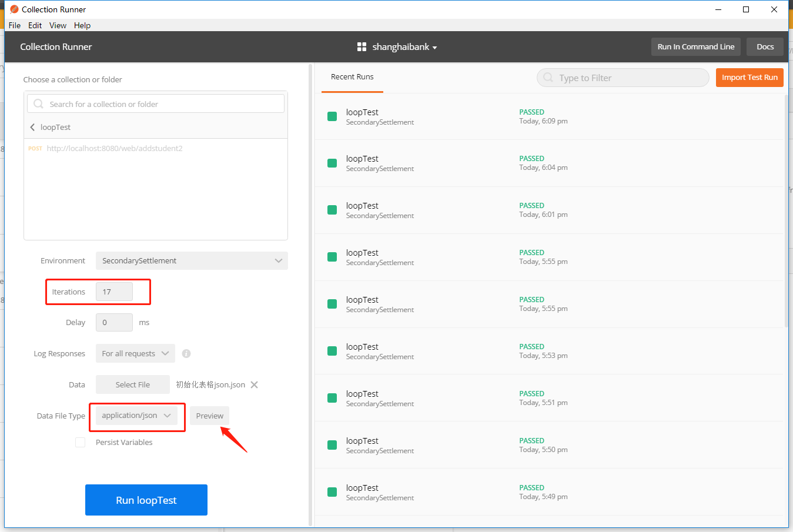
Task: Open the Data File Type dropdown
Action: 137,416
